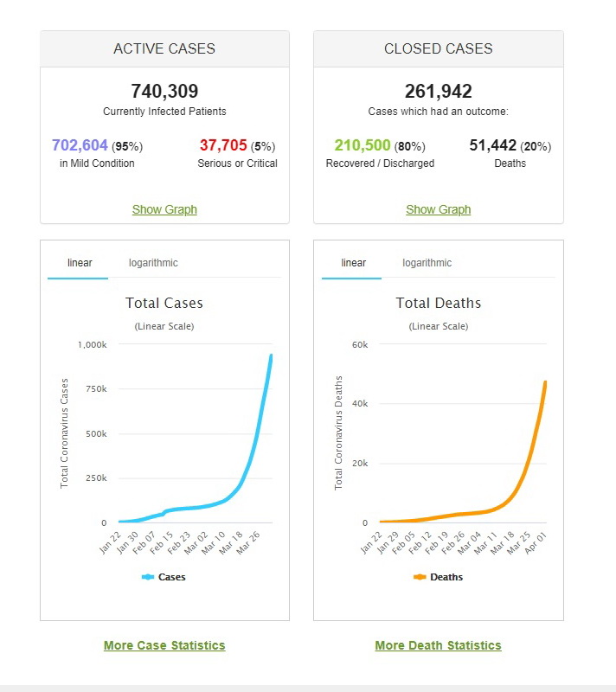Toggle the Cases series via legend label
Viewport: 616px width, 692px height.
pos(172,577)
